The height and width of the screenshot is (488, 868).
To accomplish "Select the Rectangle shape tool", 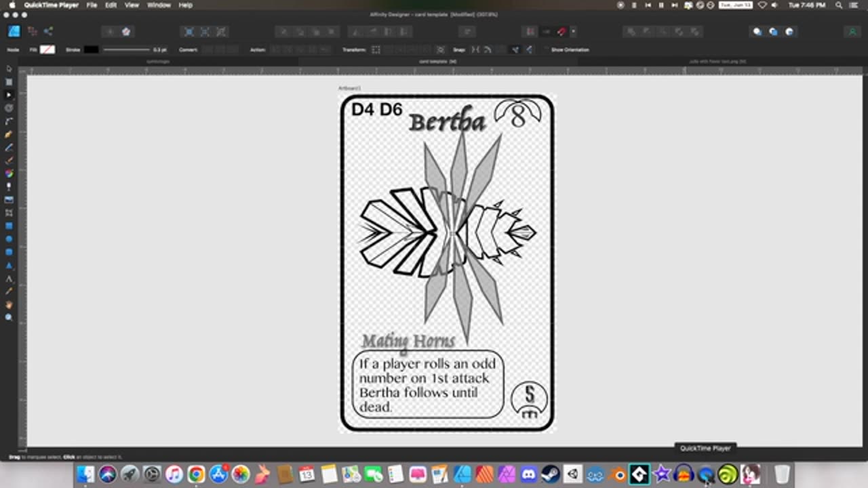I will pos(9,226).
